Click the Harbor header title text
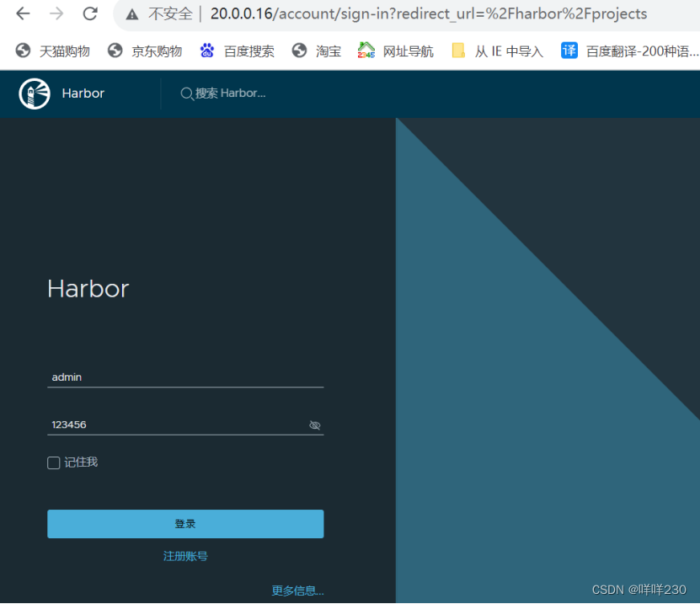Viewport: 700px width, 604px height. 83,94
